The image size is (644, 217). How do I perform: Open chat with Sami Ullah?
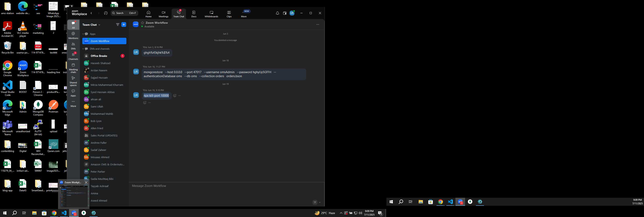tap(104, 107)
